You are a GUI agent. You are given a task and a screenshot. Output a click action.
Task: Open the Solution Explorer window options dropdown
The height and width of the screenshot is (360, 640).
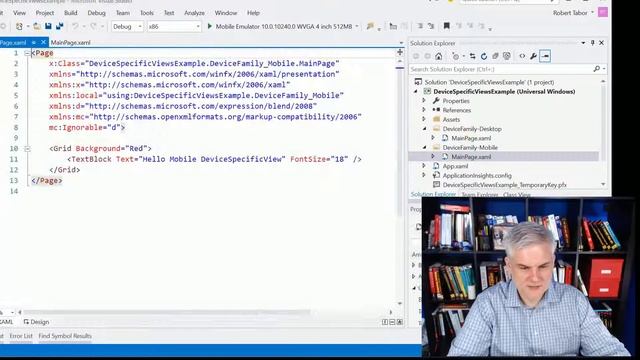583,43
